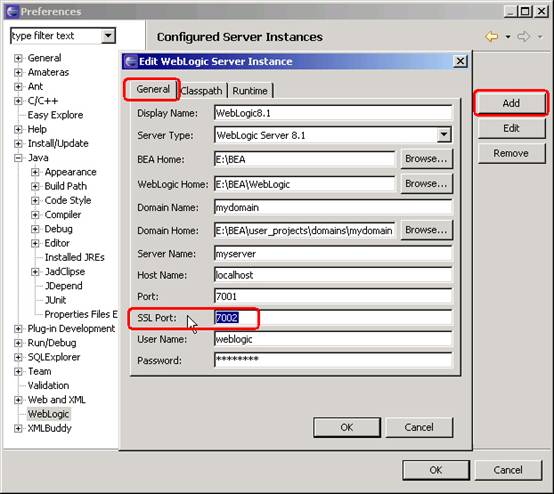Image resolution: width=554 pixels, height=494 pixels.
Task: Open the back history dropdown arrow
Action: [x=508, y=37]
